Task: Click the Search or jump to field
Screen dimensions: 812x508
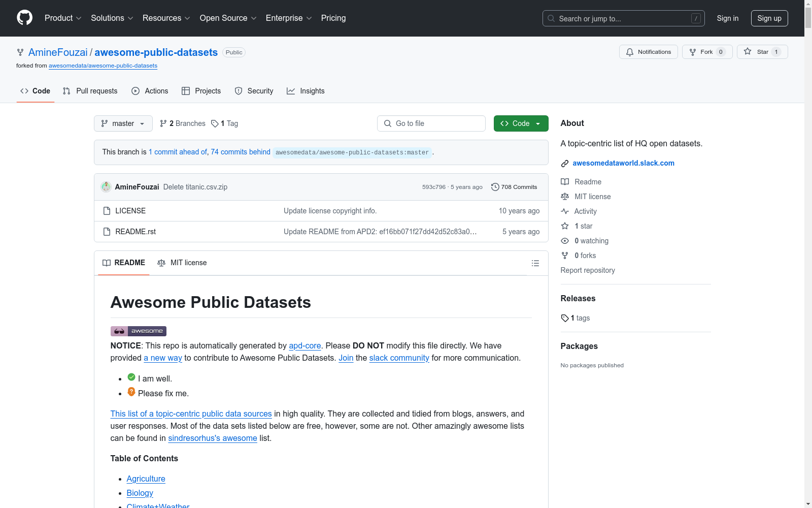Action: [x=624, y=18]
